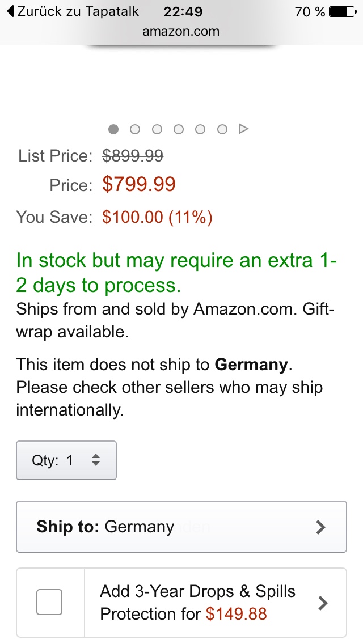Tap the back arrow to Tapatalk
363x644 pixels.
11,11
